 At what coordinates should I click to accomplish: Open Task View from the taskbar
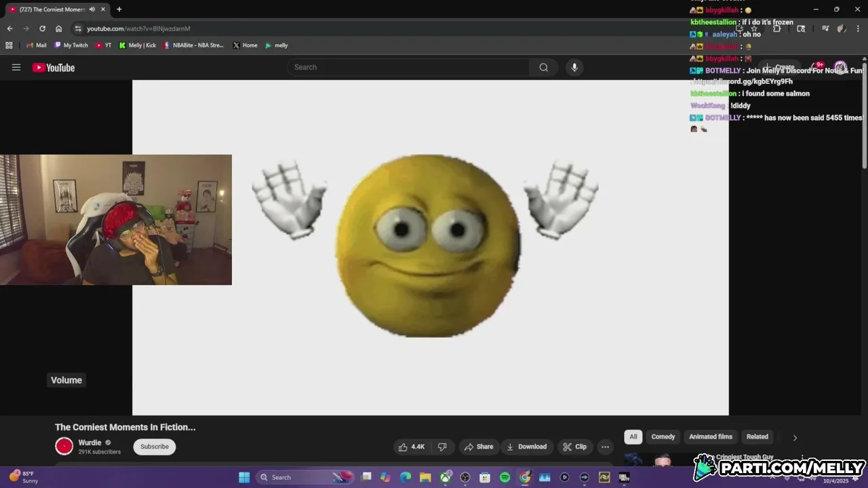click(366, 477)
